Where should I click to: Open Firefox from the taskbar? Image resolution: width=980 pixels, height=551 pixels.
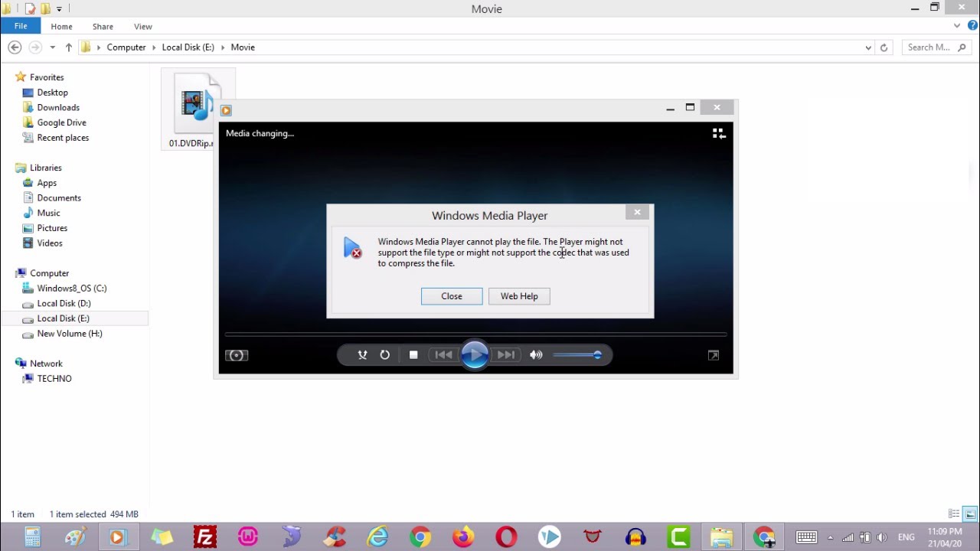coord(463,537)
